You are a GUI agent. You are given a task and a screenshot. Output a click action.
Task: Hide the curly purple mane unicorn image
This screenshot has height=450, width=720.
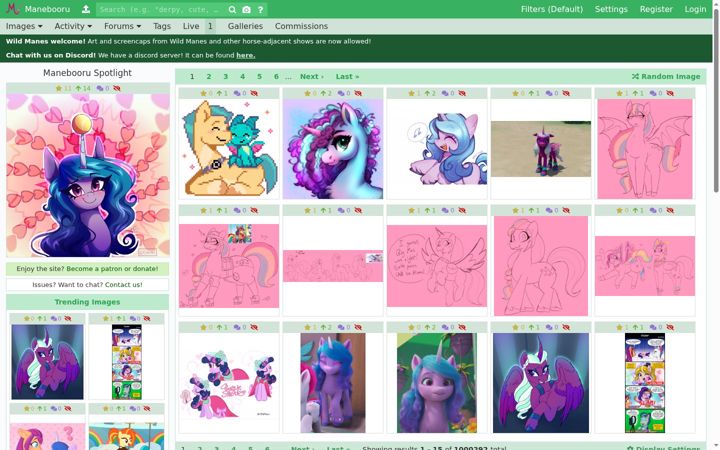pyautogui.click(x=358, y=93)
